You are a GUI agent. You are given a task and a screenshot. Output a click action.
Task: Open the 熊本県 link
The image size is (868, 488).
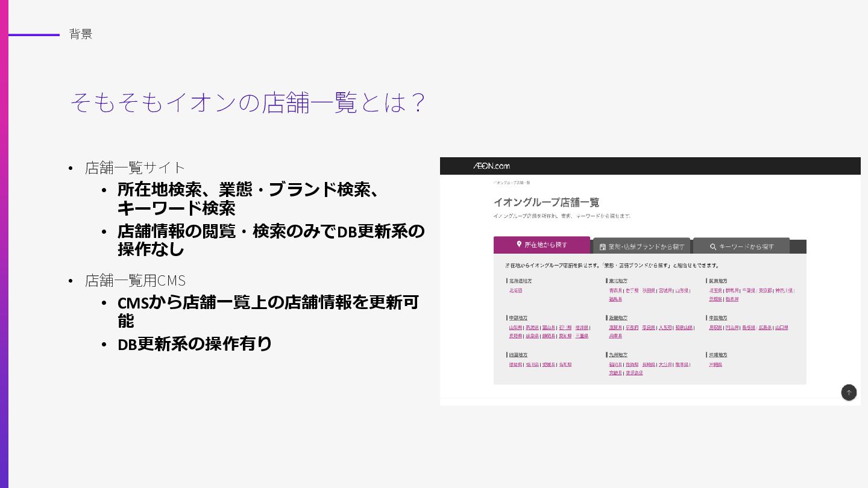(x=682, y=364)
